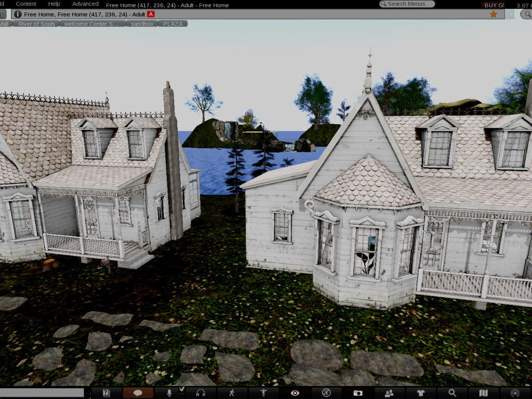The image size is (532, 399).
Task: Click the magnifier search icon in bottom toolbar
Action: (x=453, y=393)
